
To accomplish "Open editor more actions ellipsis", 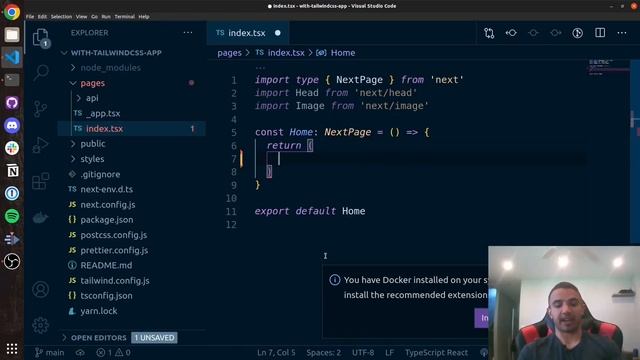I will (622, 33).
